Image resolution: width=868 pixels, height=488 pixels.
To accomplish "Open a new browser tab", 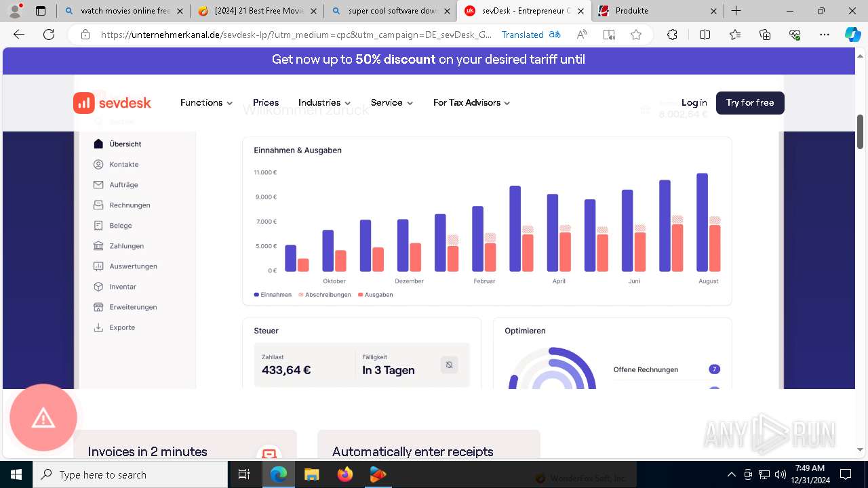I will 736,11.
